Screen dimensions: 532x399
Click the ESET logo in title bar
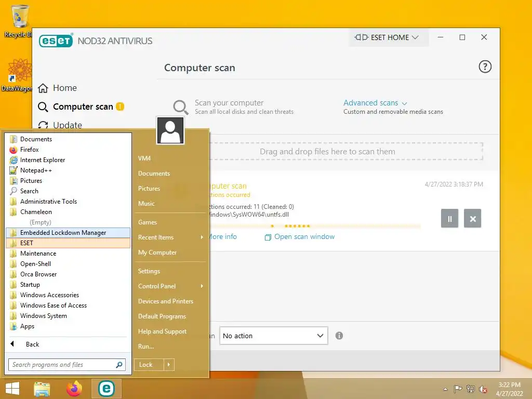point(56,41)
